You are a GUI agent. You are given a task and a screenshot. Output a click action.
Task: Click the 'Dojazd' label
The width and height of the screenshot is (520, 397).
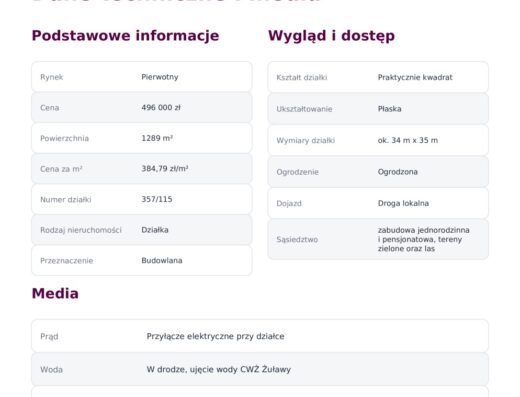coord(289,204)
